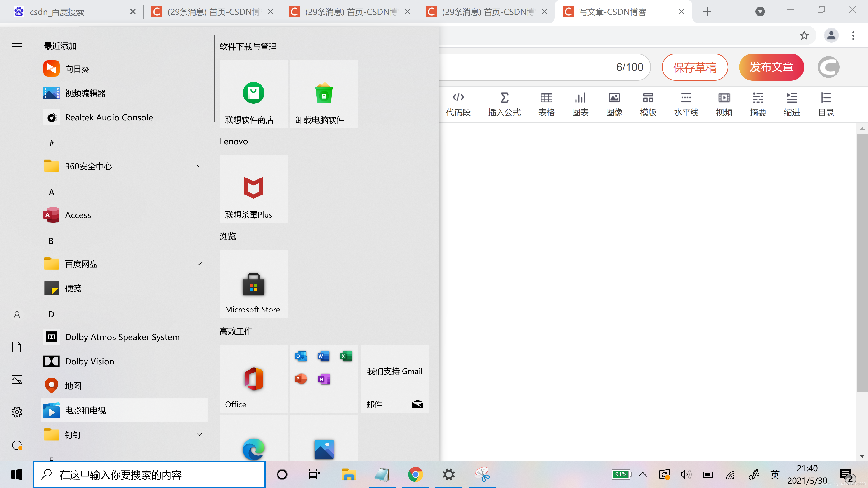Open Task View on taskbar
Image resolution: width=868 pixels, height=488 pixels.
314,474
